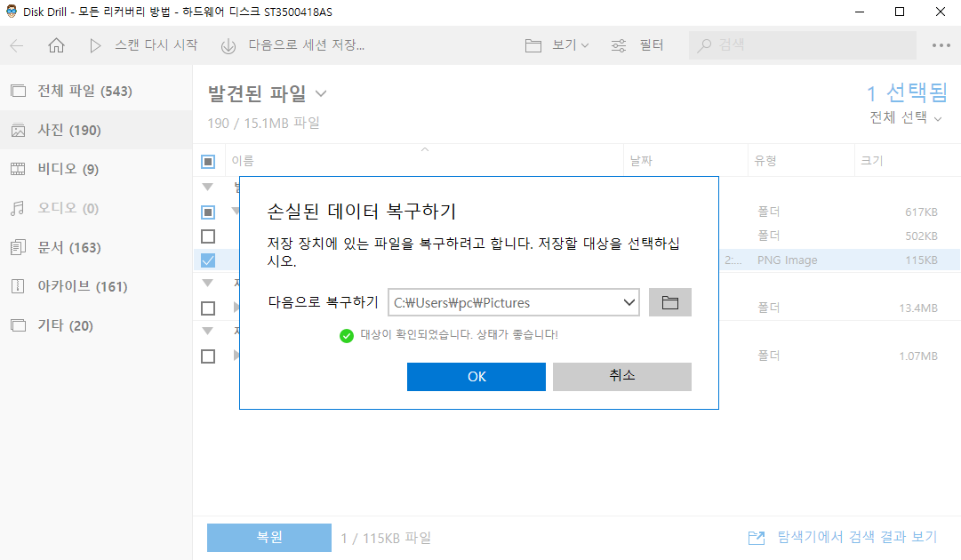Click the 13.4MB size value
Screen dimensions: 961x560
coord(918,308)
